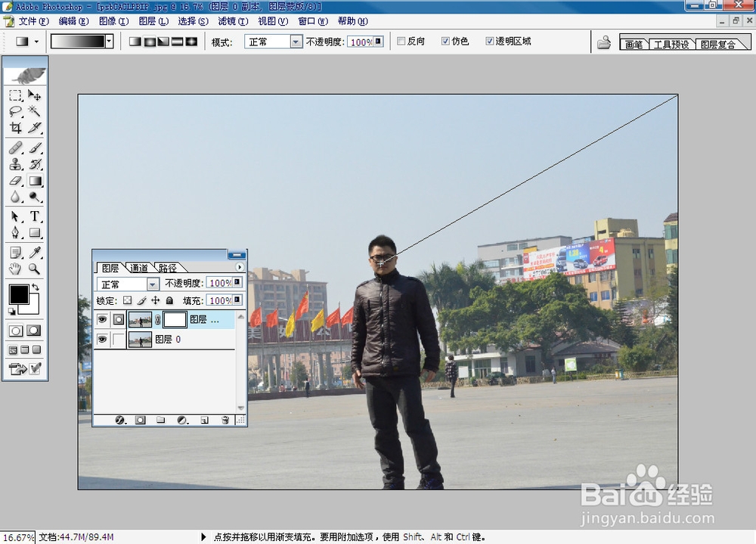
Task: Select the Notes tool
Action: (15, 253)
